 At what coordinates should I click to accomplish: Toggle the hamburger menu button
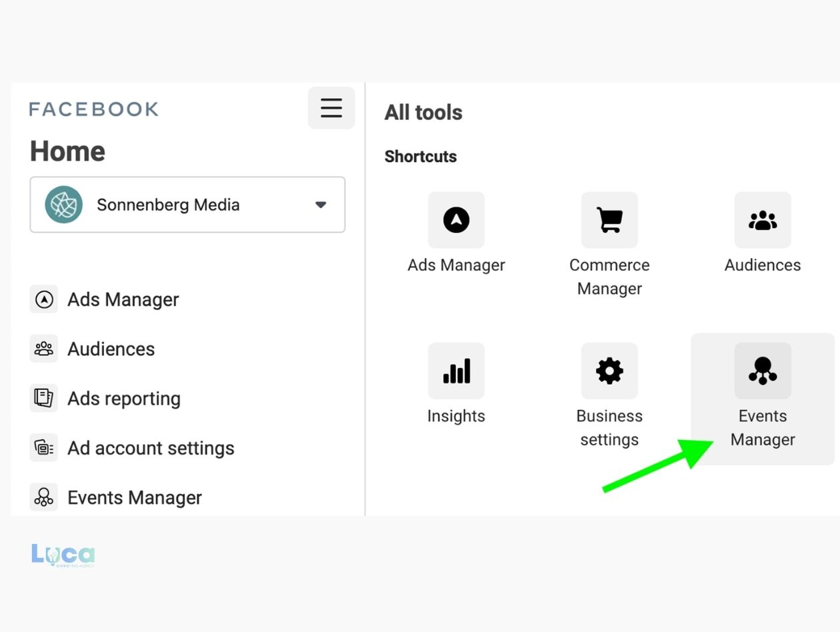(x=331, y=107)
